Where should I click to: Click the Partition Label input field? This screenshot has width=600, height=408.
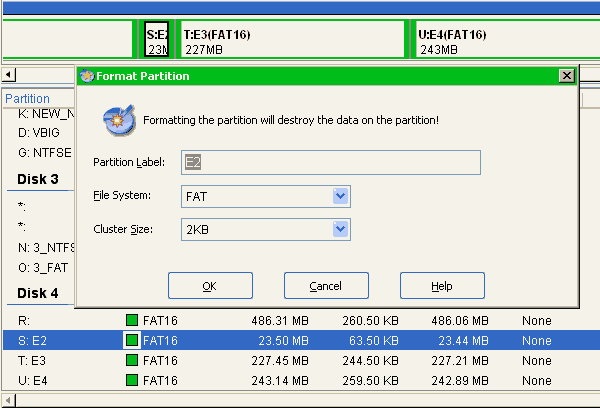(x=331, y=162)
